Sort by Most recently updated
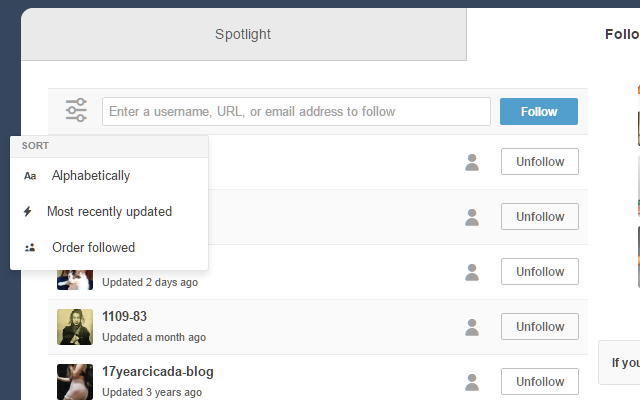The width and height of the screenshot is (640, 400). pos(109,211)
